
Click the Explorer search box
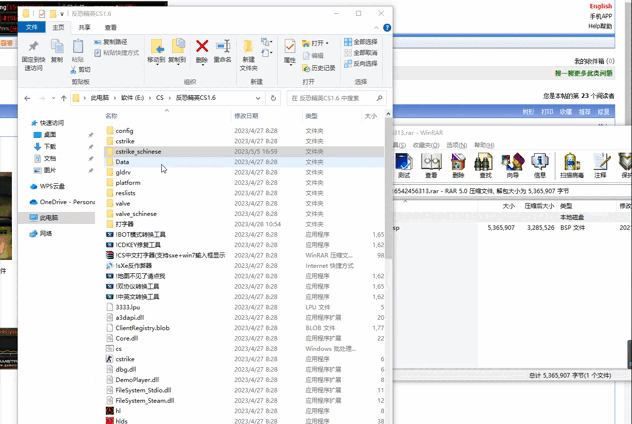pos(335,98)
